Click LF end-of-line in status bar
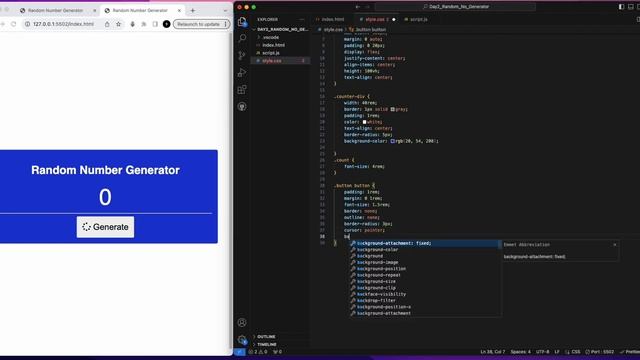The width and height of the screenshot is (640, 360). coord(557,352)
